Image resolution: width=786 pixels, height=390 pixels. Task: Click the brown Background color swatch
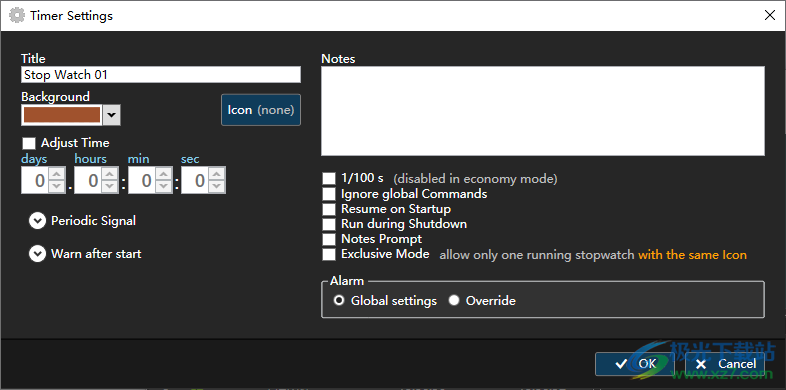(x=62, y=115)
